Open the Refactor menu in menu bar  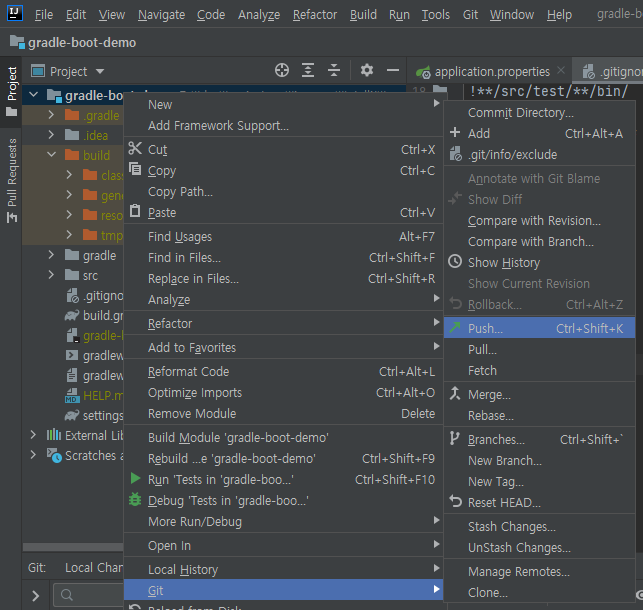point(315,15)
